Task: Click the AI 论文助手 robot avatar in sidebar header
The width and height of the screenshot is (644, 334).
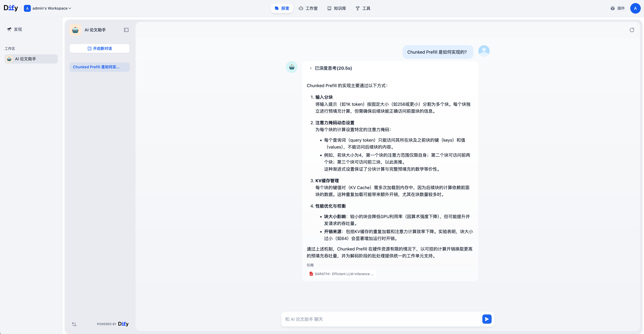Action: [75, 30]
